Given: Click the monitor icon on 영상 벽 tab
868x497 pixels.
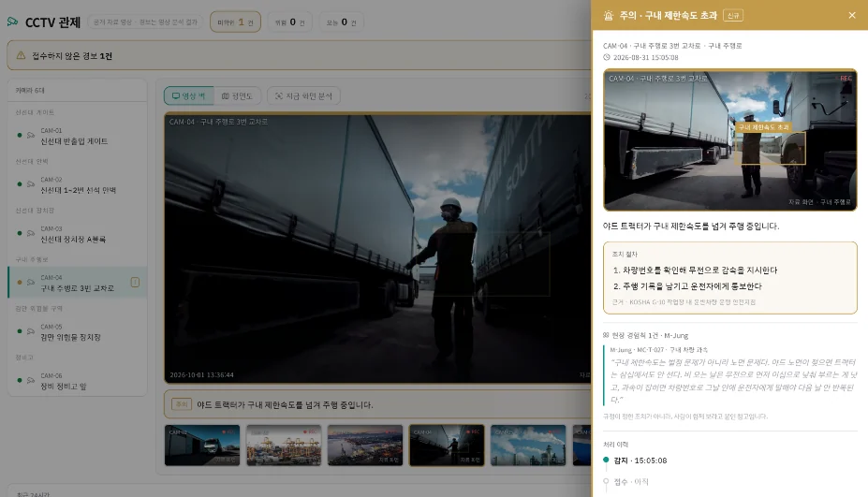Looking at the screenshot, I should pyautogui.click(x=175, y=95).
